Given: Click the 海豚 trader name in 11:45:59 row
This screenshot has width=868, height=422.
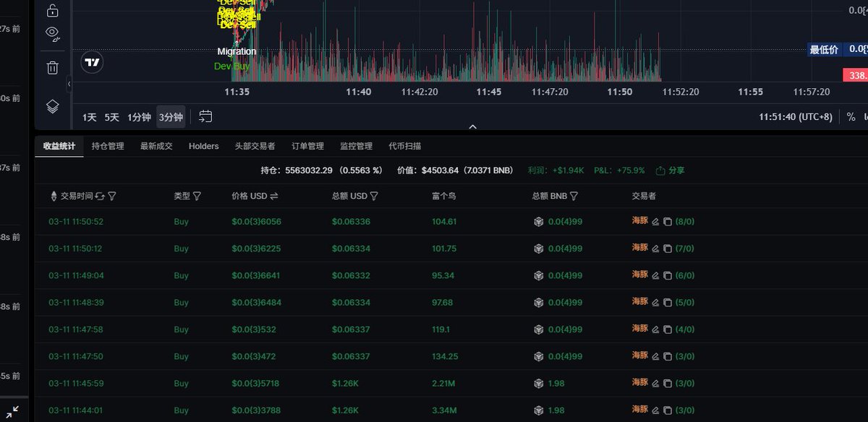Looking at the screenshot, I should click(x=640, y=383).
